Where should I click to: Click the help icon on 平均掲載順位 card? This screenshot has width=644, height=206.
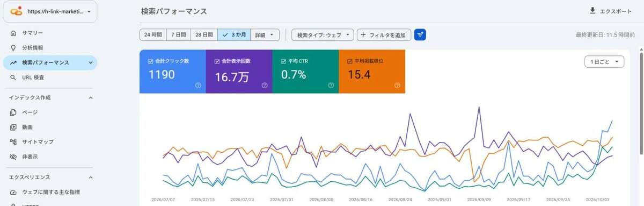(397, 85)
